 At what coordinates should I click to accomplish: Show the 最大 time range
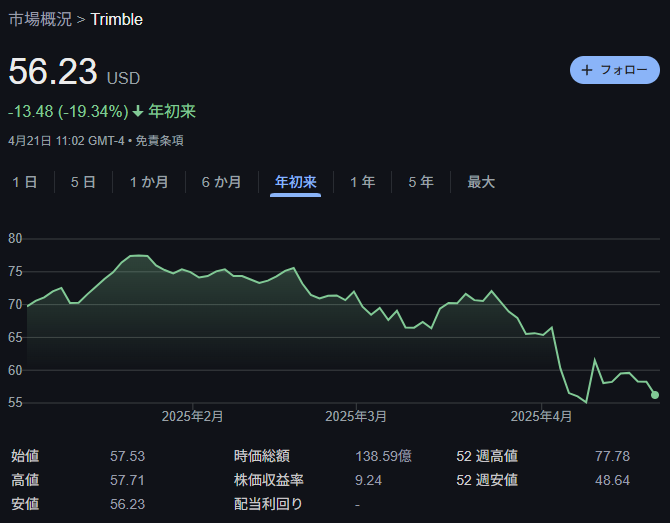(481, 182)
